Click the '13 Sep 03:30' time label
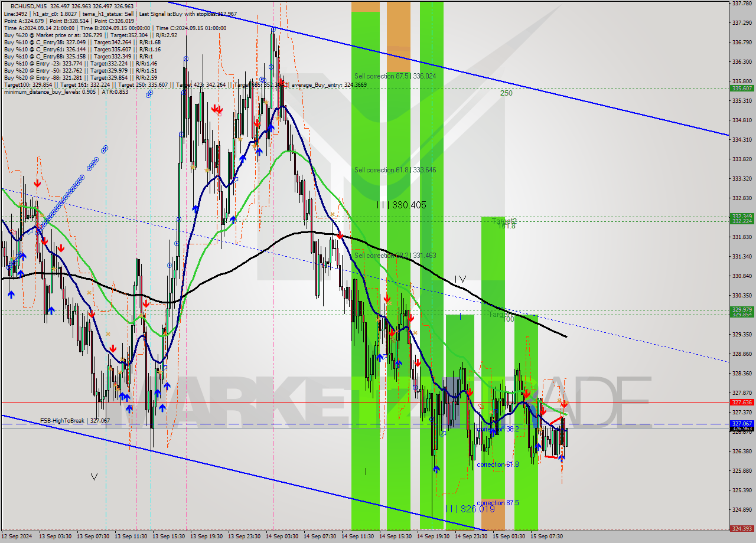 (56, 537)
